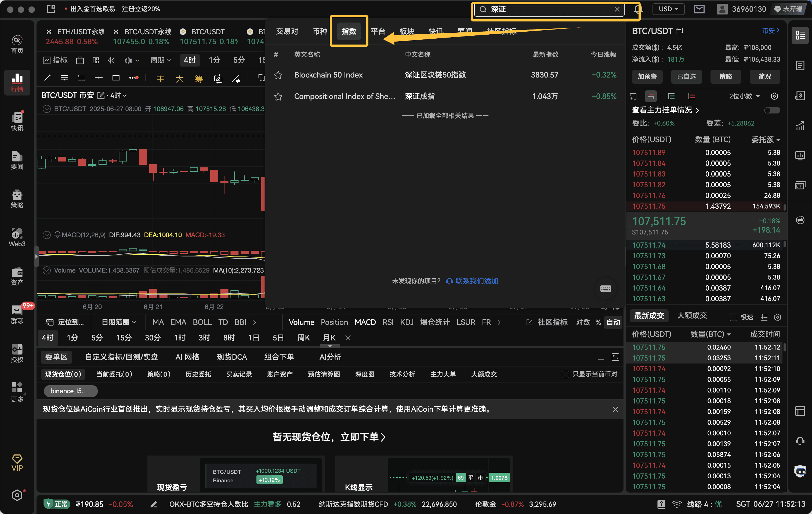This screenshot has width=812, height=514.
Task: Clear the search field with X icon
Action: tap(617, 9)
